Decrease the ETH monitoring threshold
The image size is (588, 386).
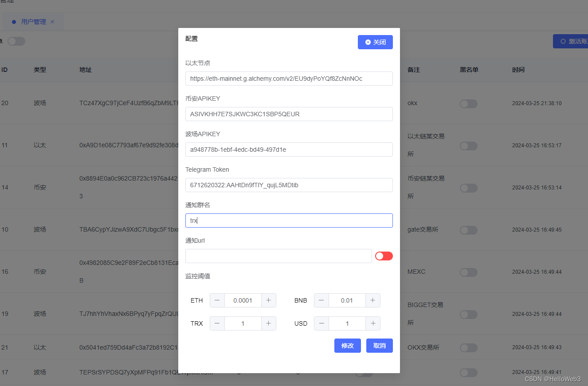pyautogui.click(x=217, y=300)
